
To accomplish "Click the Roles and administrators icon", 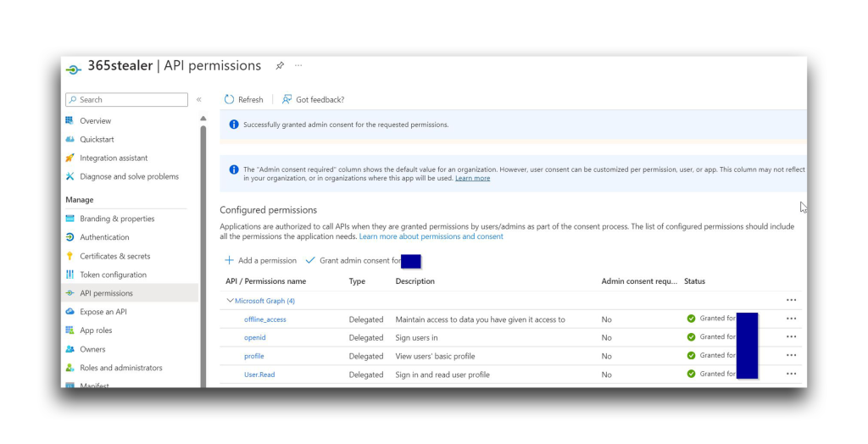I will [x=70, y=368].
